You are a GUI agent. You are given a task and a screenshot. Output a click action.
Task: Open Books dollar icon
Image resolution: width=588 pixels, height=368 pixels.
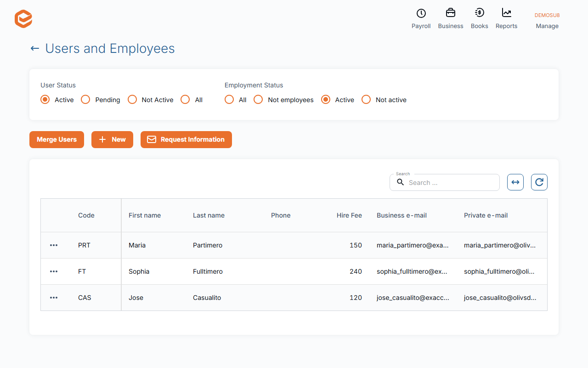(479, 13)
